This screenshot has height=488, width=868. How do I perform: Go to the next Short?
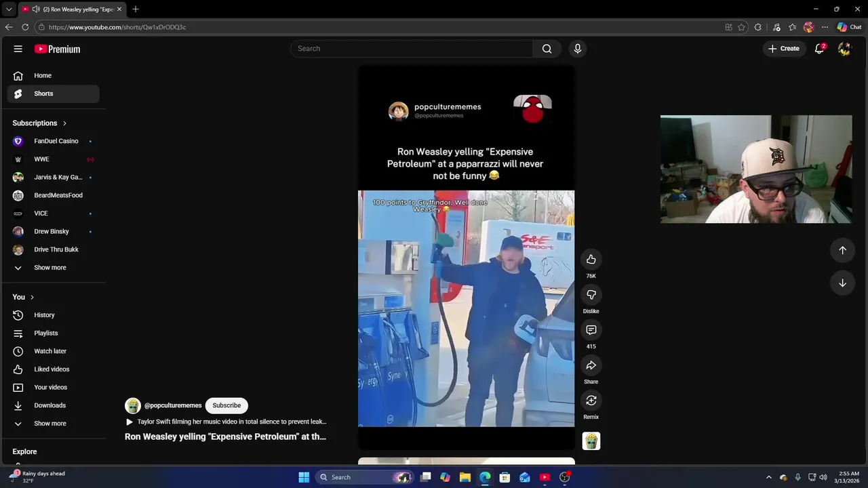pyautogui.click(x=842, y=283)
